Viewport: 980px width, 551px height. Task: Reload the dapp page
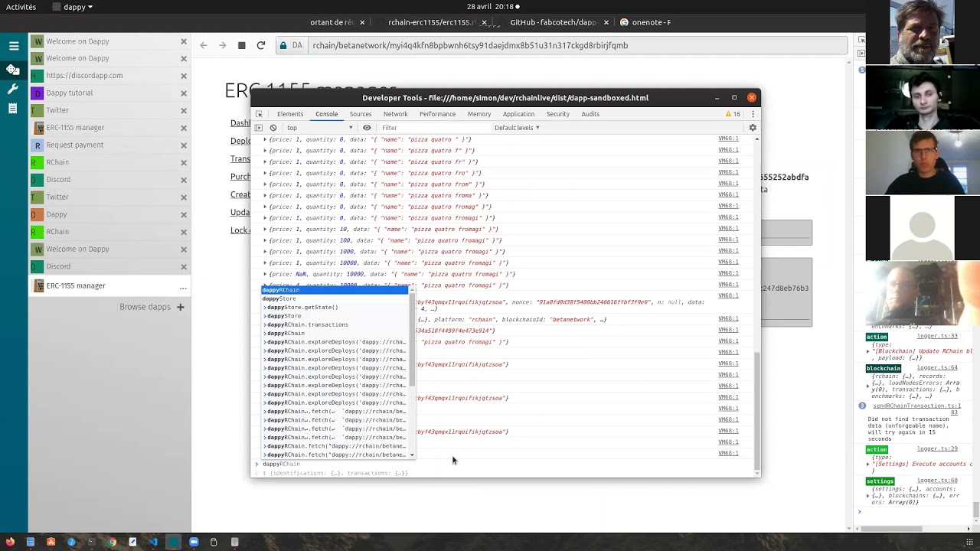tap(261, 45)
